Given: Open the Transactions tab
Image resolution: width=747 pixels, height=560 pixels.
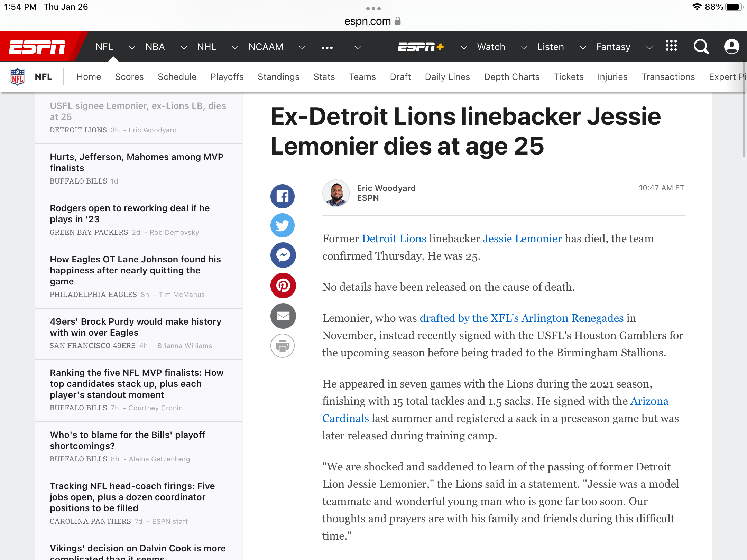Looking at the screenshot, I should coord(668,77).
